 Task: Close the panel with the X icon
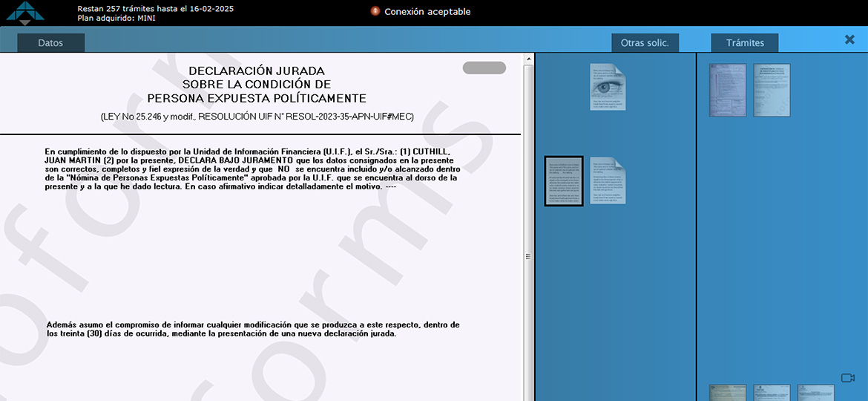click(x=849, y=40)
